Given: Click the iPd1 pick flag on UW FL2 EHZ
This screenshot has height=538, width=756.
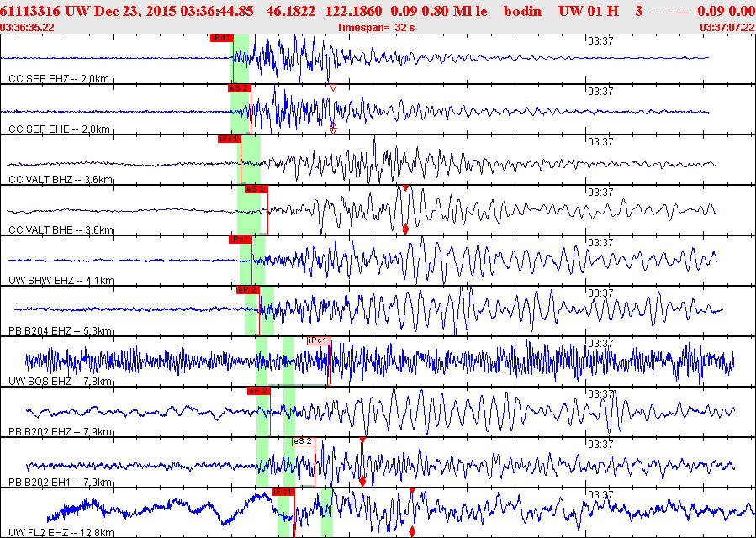Looking at the screenshot, I should [283, 492].
